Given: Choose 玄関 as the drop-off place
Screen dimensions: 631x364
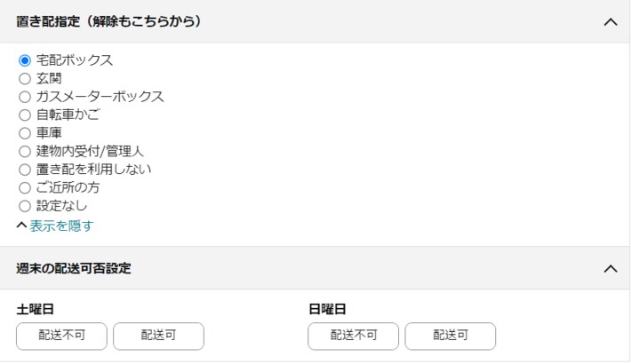Looking at the screenshot, I should click(25, 79).
